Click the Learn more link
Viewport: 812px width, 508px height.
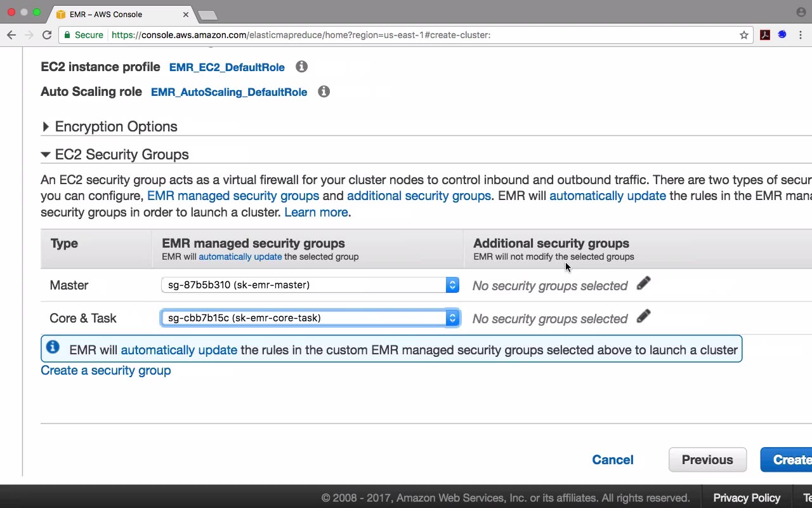tap(316, 212)
